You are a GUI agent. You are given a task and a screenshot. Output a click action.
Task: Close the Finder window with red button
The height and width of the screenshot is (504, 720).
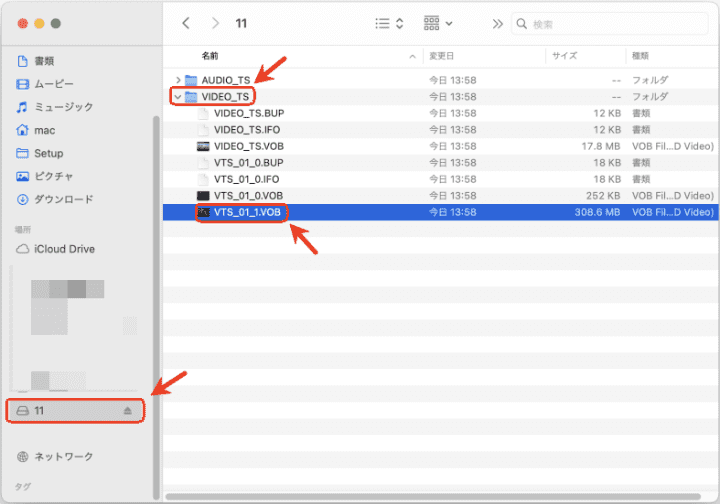click(x=22, y=23)
